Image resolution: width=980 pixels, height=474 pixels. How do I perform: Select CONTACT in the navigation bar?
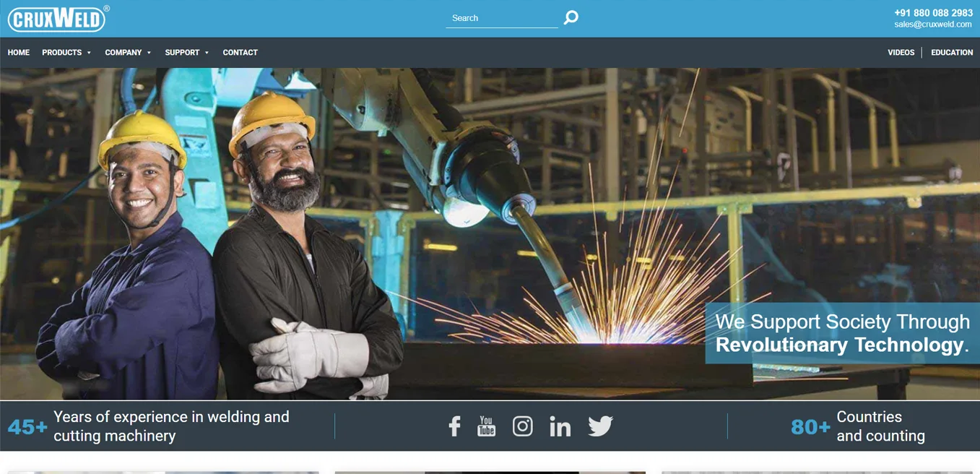pyautogui.click(x=240, y=53)
